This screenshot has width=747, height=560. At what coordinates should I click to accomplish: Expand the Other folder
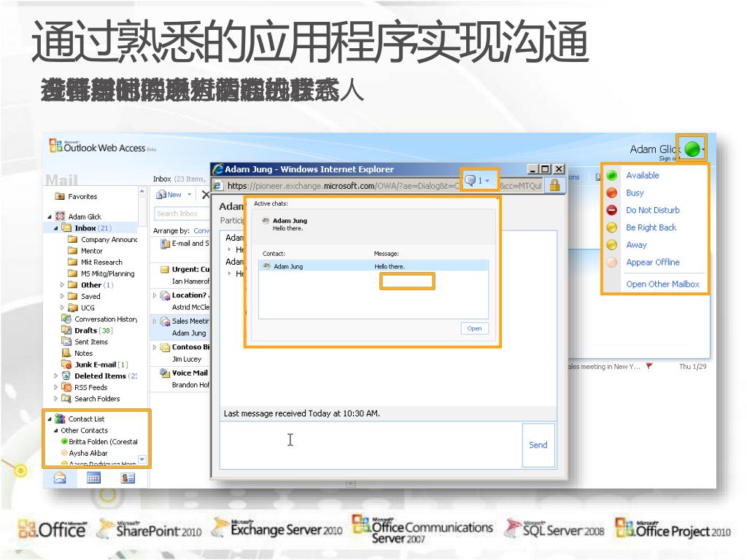(62, 285)
